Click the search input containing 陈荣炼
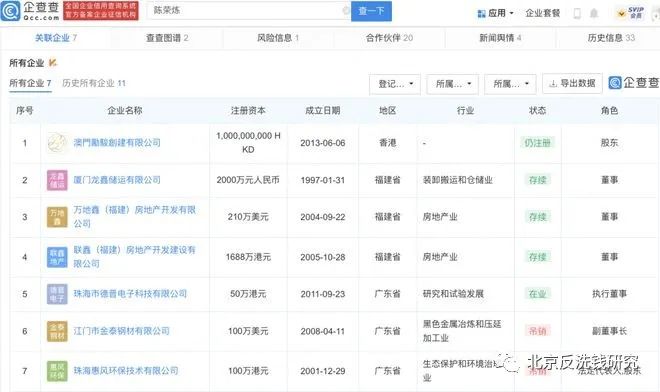The image size is (660, 392). (248, 11)
